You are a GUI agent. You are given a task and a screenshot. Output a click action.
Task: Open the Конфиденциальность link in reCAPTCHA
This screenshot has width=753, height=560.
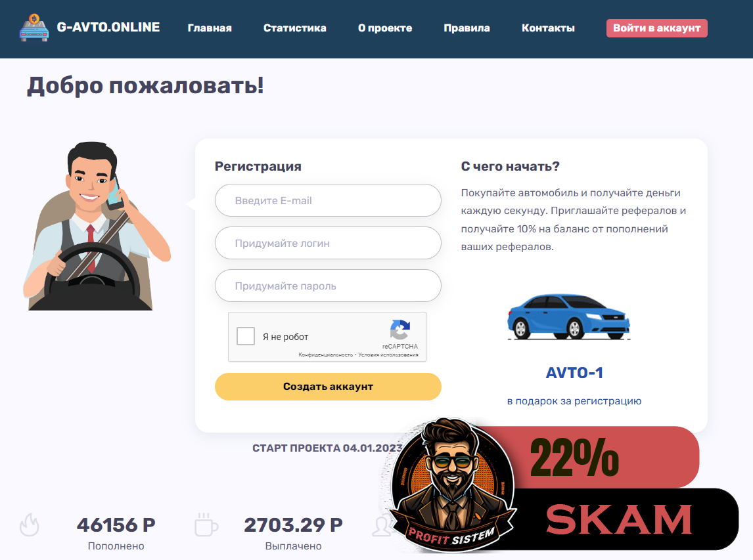[x=325, y=355]
